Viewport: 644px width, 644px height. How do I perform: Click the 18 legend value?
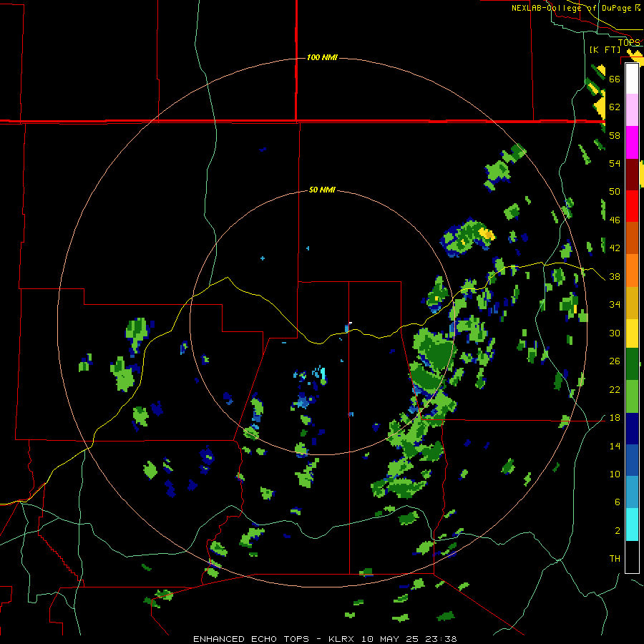click(x=615, y=418)
